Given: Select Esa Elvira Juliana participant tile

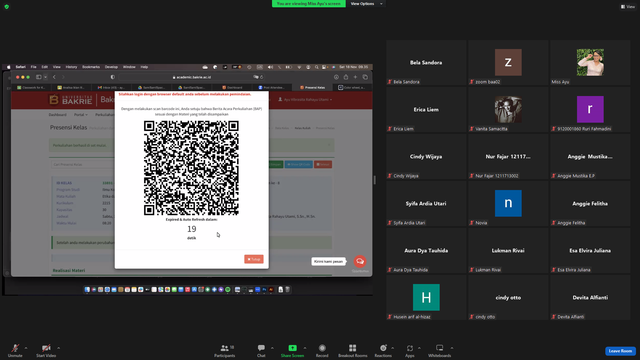Looking at the screenshot, I should 590,251.
